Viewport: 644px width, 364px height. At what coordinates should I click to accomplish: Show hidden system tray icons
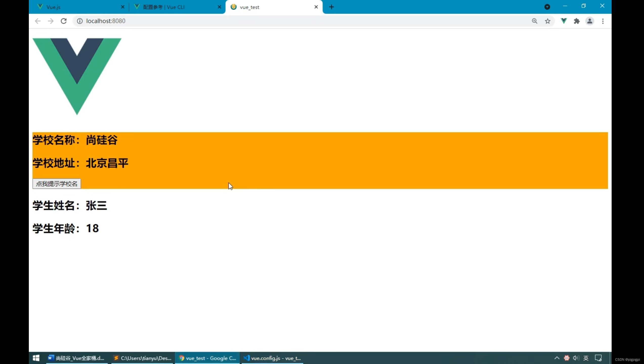click(x=557, y=358)
